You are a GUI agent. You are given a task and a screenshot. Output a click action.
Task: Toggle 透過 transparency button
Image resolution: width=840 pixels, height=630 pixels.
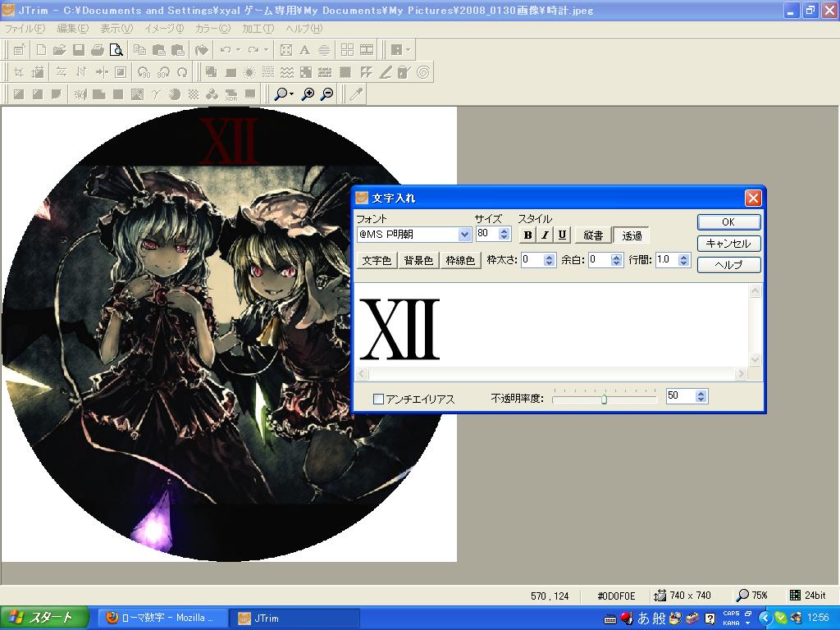pos(632,235)
